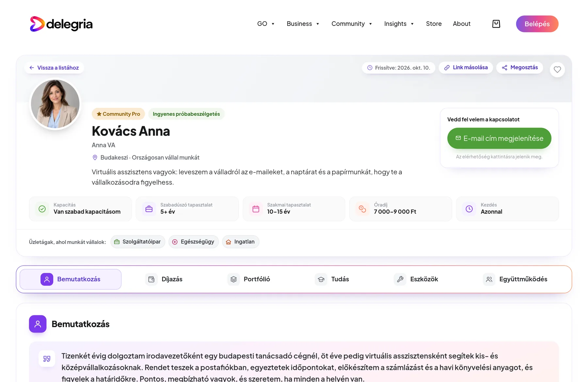The width and height of the screenshot is (588, 382).
Task: Open the Community dropdown menu
Action: (x=351, y=24)
